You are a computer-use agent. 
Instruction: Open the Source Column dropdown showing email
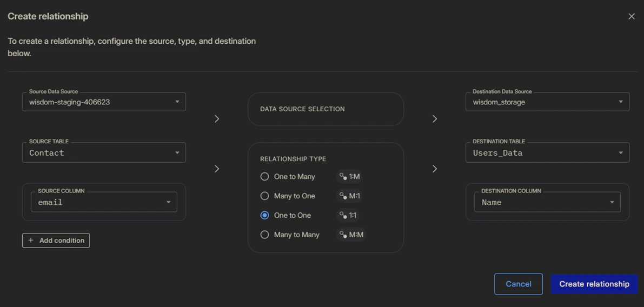[104, 202]
